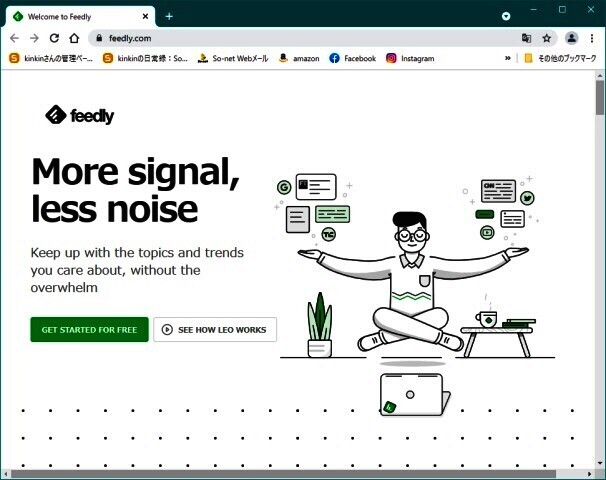The image size is (606, 480).
Task: Click the YouTube play icon in illustration
Action: point(487,232)
